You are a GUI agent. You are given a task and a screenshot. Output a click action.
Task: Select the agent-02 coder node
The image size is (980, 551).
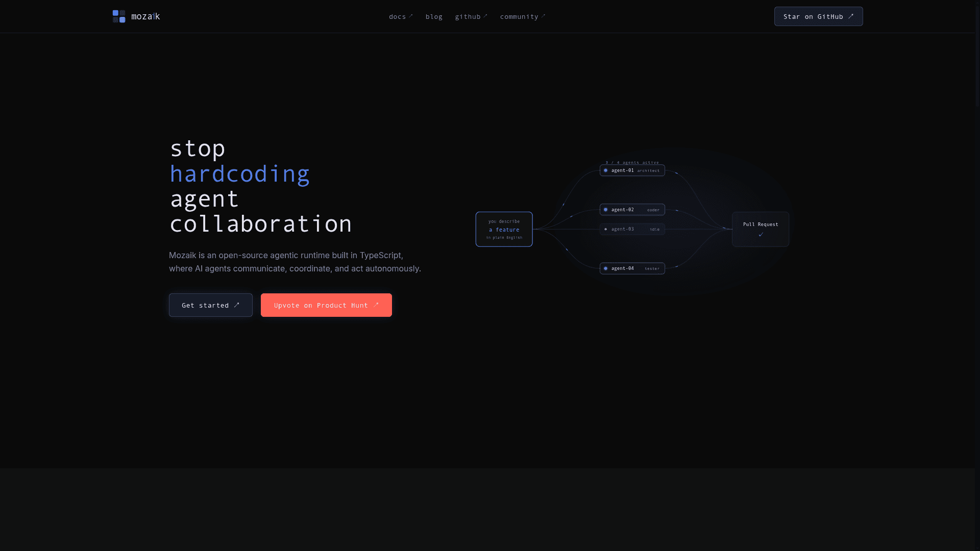[632, 210]
